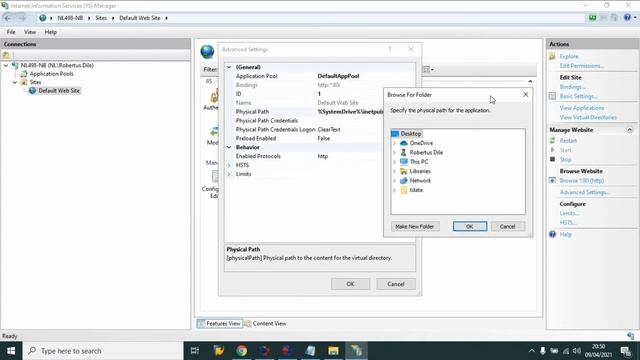
Task: Open the Help menu
Action: coord(51,32)
